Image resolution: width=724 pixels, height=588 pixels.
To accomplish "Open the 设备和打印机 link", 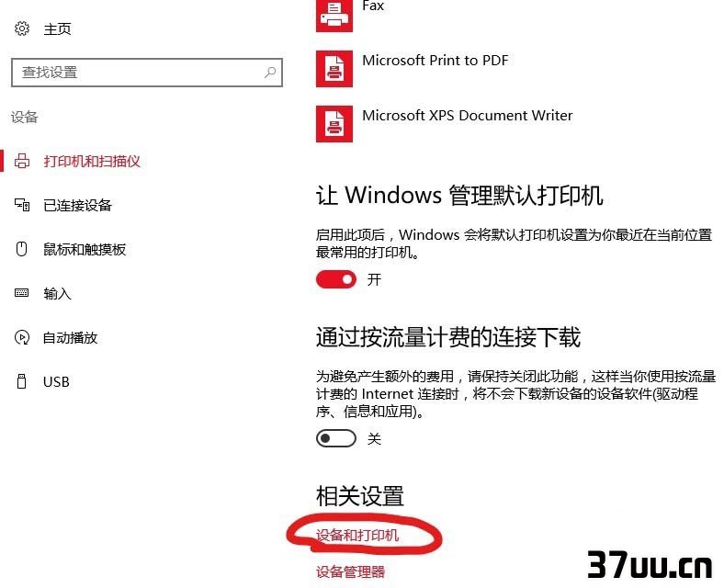I will click(357, 535).
